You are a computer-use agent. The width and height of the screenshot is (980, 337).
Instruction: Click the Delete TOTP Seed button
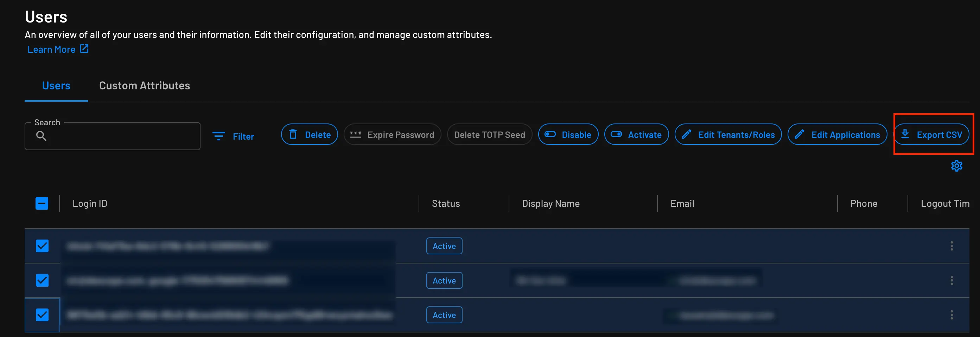pyautogui.click(x=489, y=134)
